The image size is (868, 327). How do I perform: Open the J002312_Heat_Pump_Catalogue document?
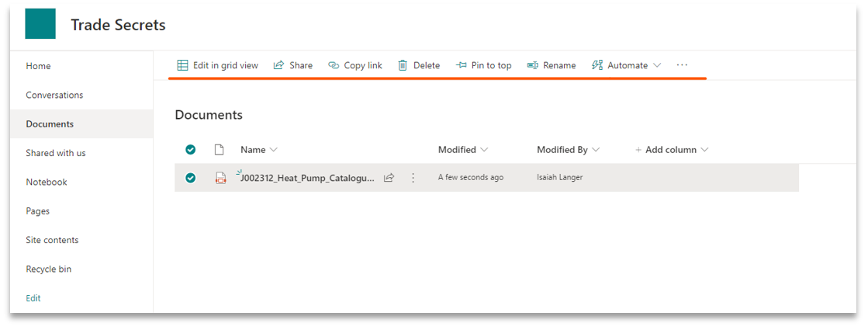pyautogui.click(x=309, y=178)
